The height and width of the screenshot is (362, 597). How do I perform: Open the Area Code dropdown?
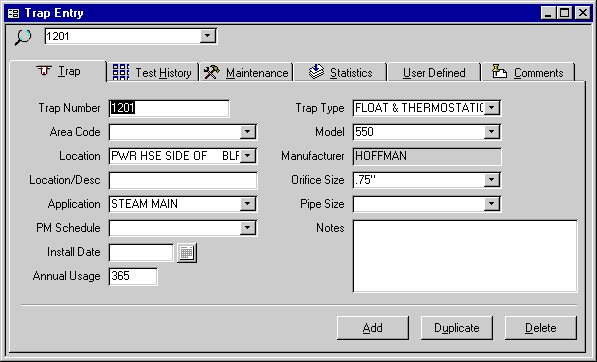(248, 132)
